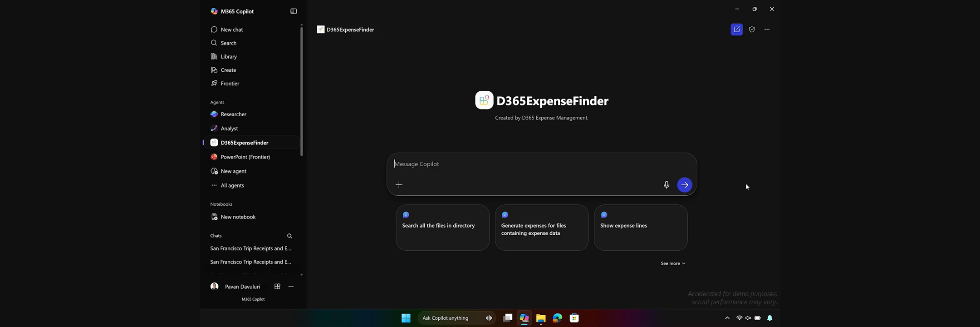980x327 pixels.
Task: Click the blue new chat compose icon
Action: pos(737,30)
